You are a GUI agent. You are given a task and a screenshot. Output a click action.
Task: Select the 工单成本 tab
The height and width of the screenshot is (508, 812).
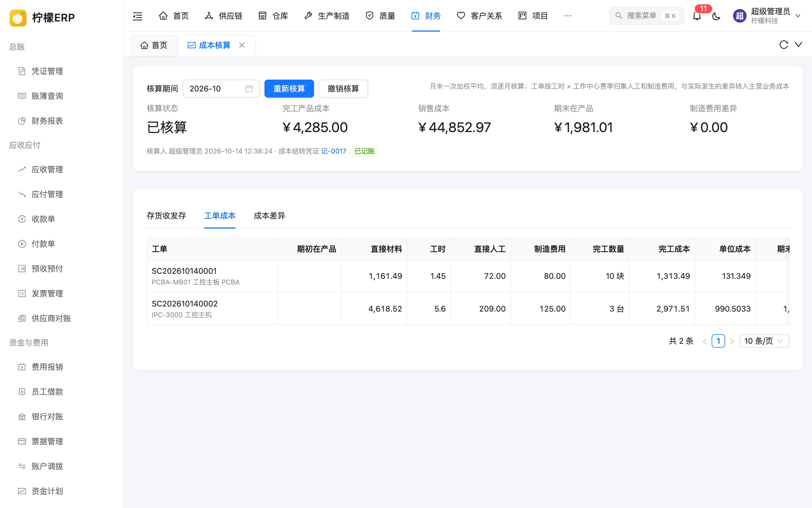tap(220, 216)
